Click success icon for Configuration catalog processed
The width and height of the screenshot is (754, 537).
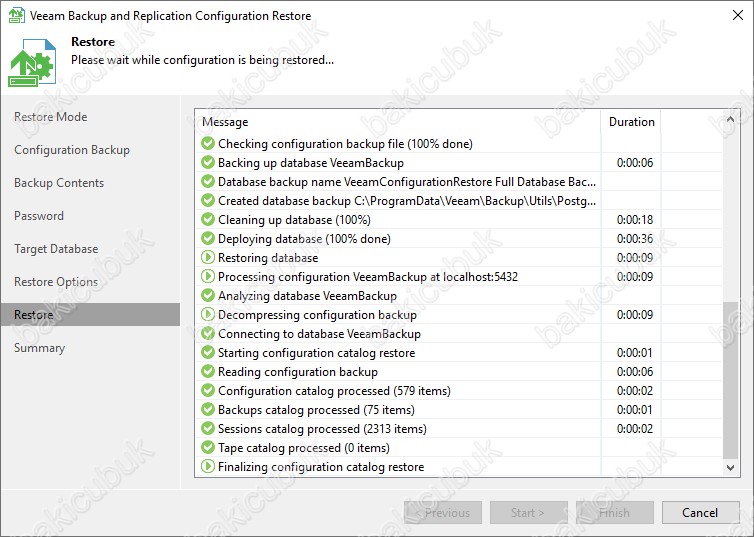tap(208, 390)
